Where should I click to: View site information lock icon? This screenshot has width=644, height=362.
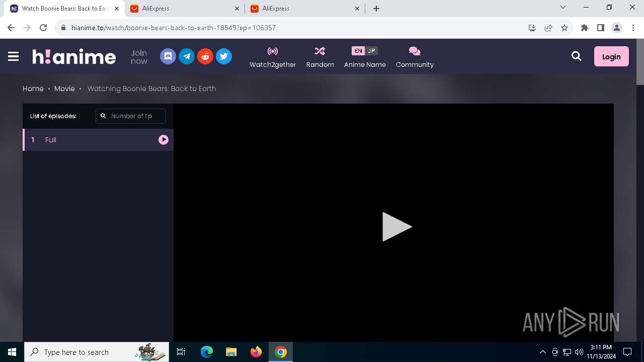point(63,28)
